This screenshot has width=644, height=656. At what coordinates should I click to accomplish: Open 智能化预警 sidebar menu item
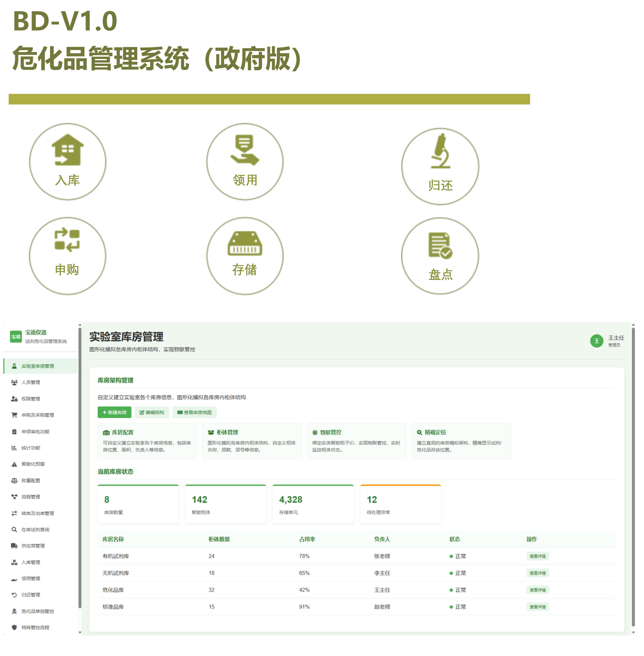pos(33,464)
